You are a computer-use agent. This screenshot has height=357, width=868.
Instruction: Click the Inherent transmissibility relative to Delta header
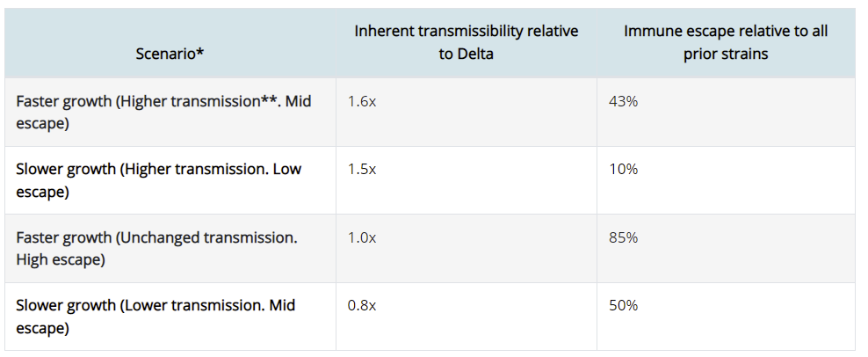pos(466,42)
